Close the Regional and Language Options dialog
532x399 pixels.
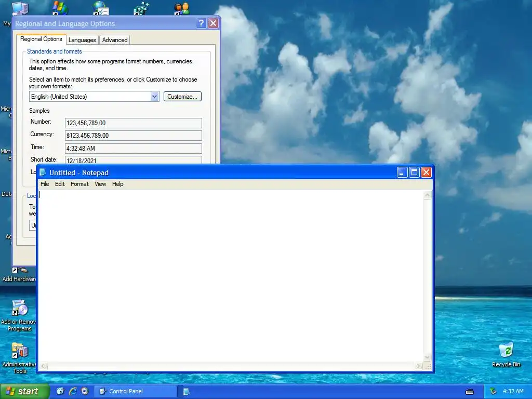pos(213,23)
